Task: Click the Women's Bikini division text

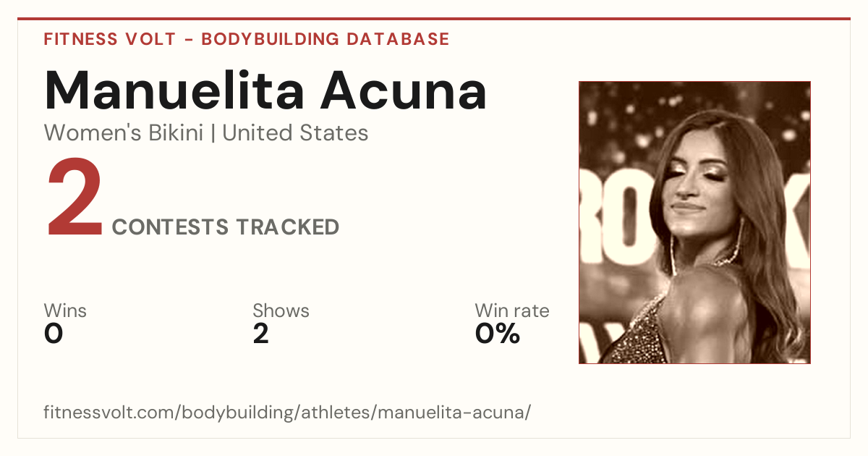Action: (x=124, y=133)
